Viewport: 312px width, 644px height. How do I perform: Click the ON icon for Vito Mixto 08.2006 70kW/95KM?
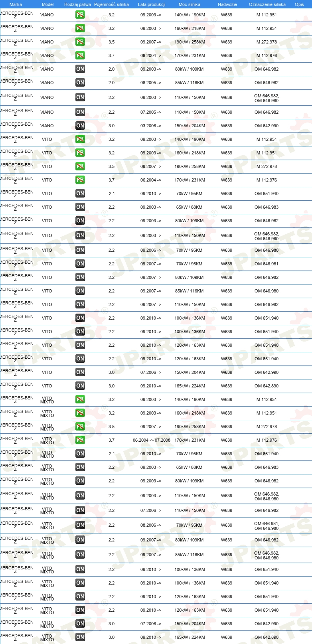click(80, 525)
